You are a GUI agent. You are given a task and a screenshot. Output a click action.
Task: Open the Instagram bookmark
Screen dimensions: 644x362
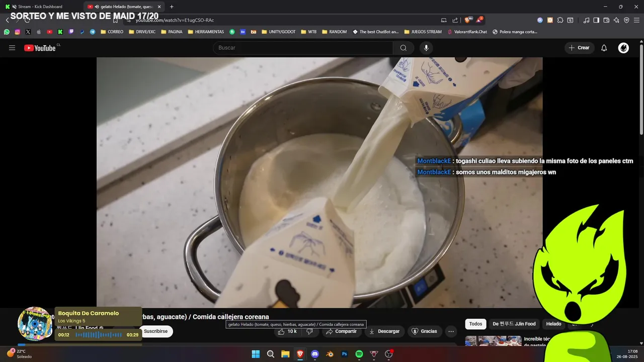[x=17, y=32]
